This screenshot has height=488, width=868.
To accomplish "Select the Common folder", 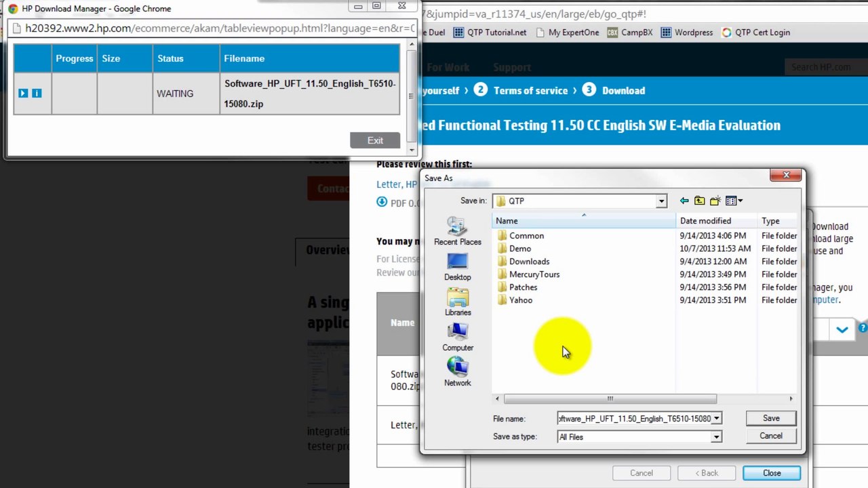I will 520,236.
